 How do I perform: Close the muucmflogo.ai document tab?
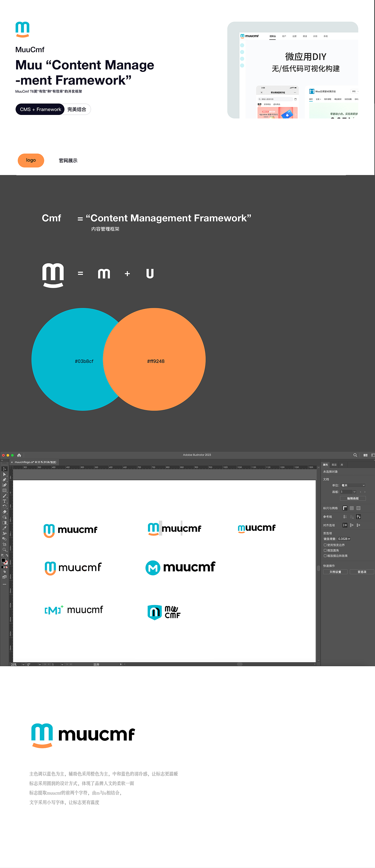[x=12, y=462]
